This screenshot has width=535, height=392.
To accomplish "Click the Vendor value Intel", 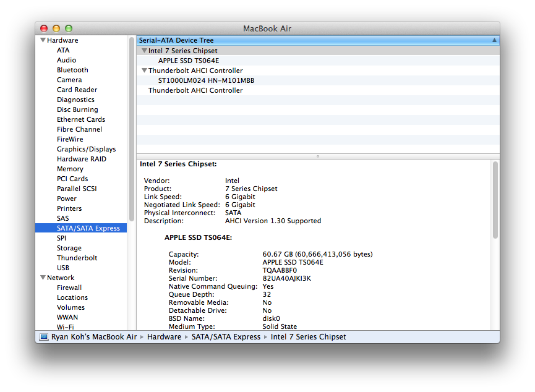I will pyautogui.click(x=232, y=181).
